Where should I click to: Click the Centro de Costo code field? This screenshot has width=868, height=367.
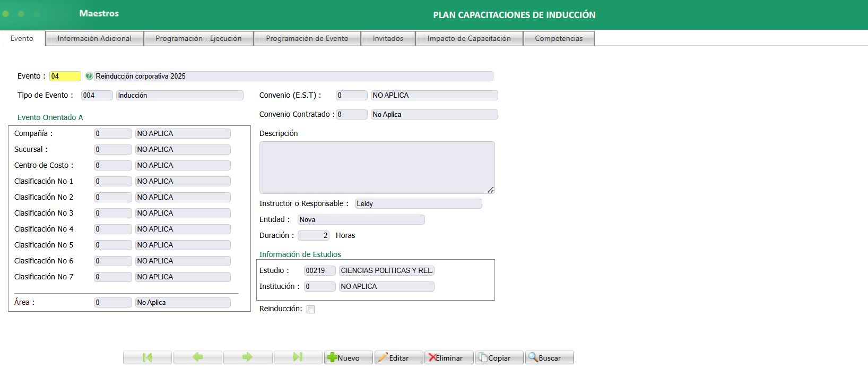tap(113, 165)
